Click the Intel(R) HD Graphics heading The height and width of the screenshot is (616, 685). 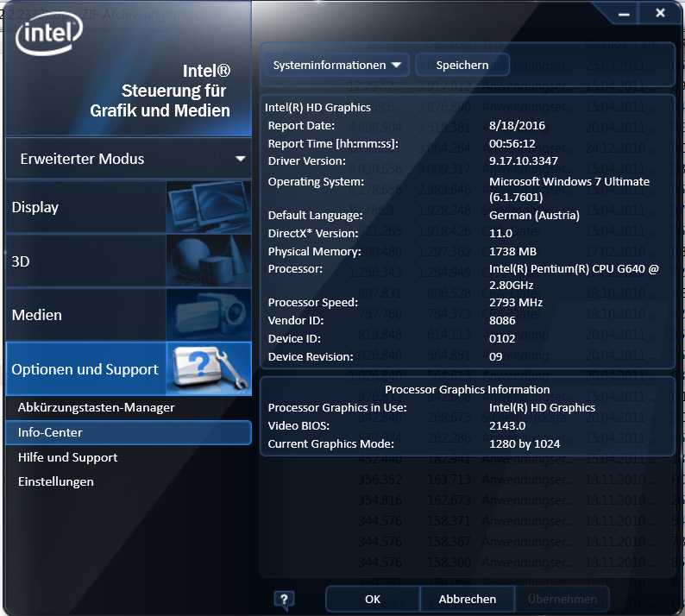(317, 108)
